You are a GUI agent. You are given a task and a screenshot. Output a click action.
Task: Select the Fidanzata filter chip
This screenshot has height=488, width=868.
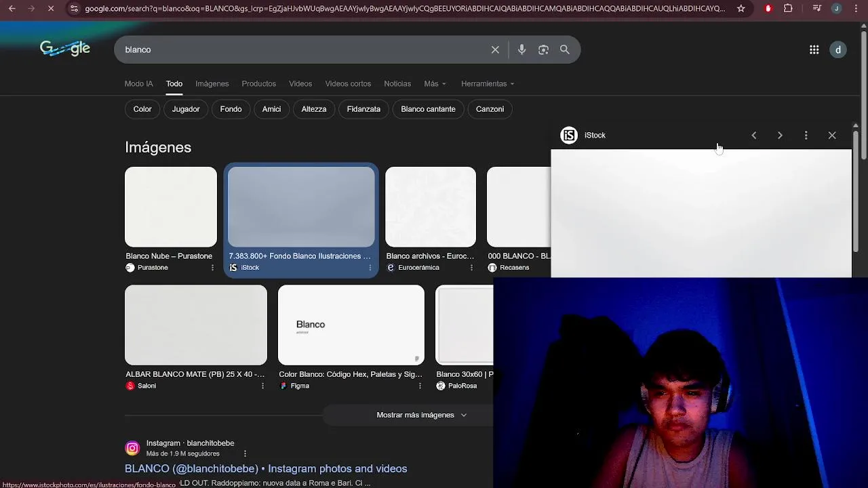[363, 109]
